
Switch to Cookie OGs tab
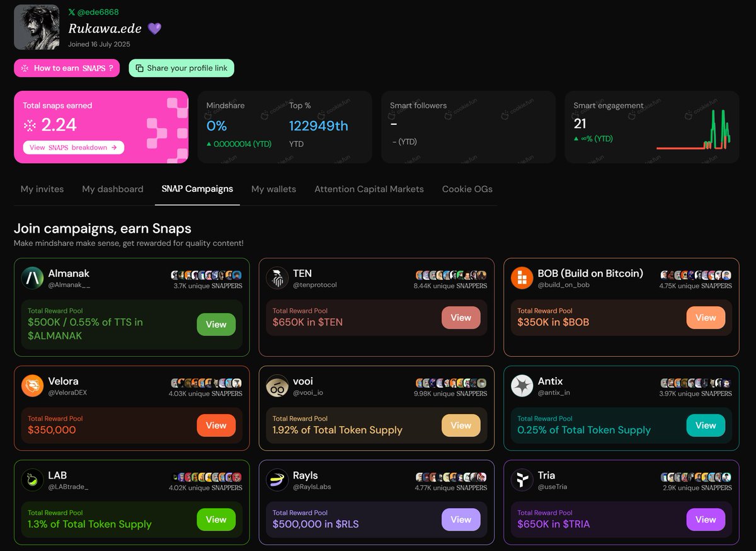tap(467, 189)
